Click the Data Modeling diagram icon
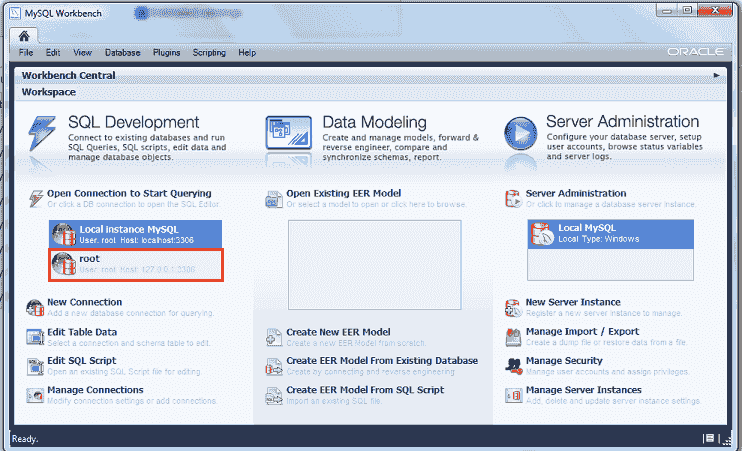742x451 pixels. tap(289, 133)
